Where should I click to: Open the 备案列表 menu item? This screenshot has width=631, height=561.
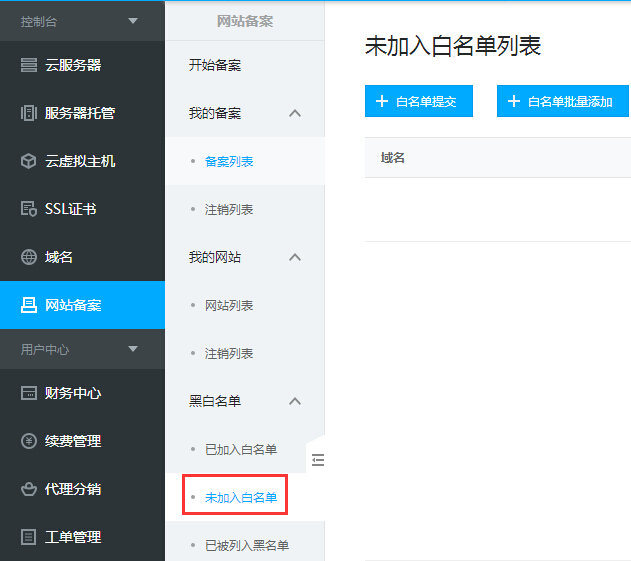coord(229,161)
